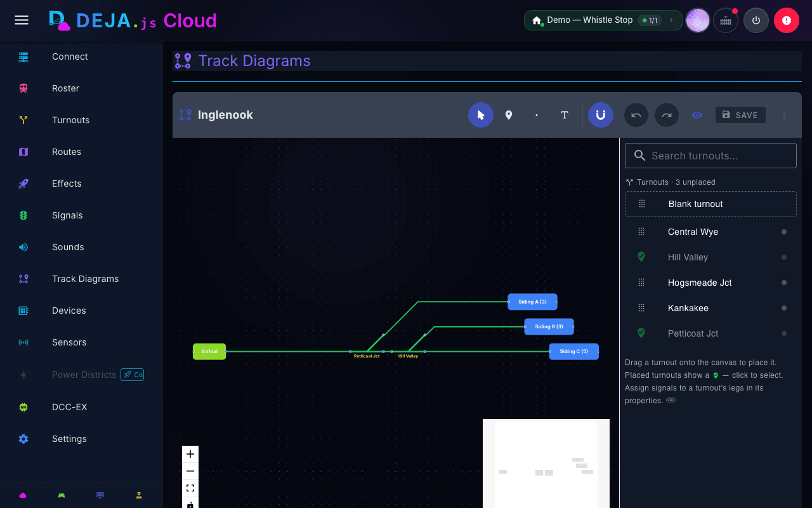Click the Hill Valley turnout label on canvas
The image size is (812, 508).
[x=408, y=356]
